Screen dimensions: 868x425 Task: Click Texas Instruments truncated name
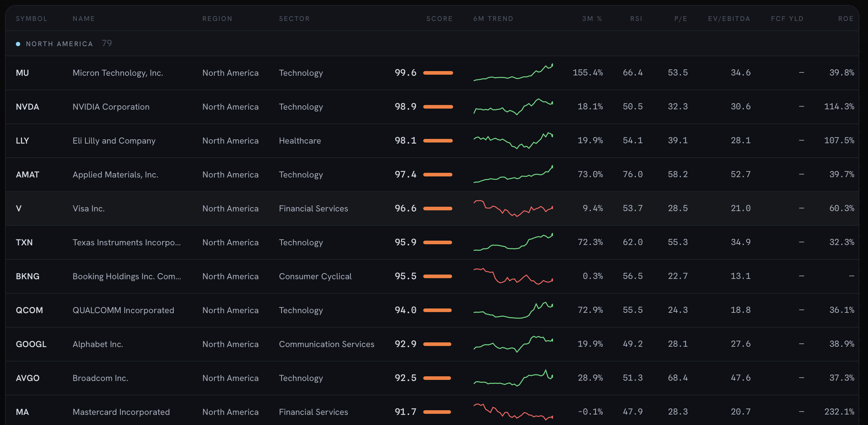pyautogui.click(x=127, y=242)
